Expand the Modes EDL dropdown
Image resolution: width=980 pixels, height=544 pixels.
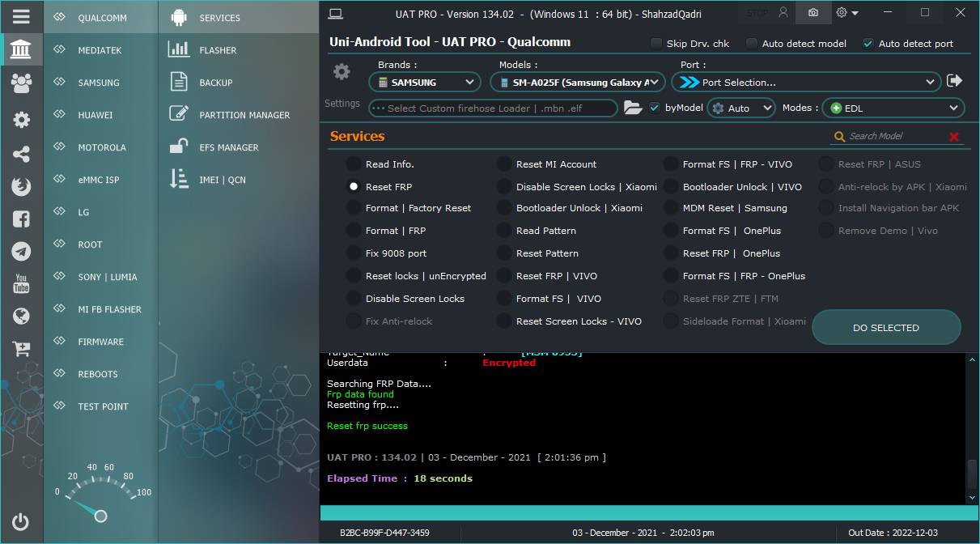(893, 108)
